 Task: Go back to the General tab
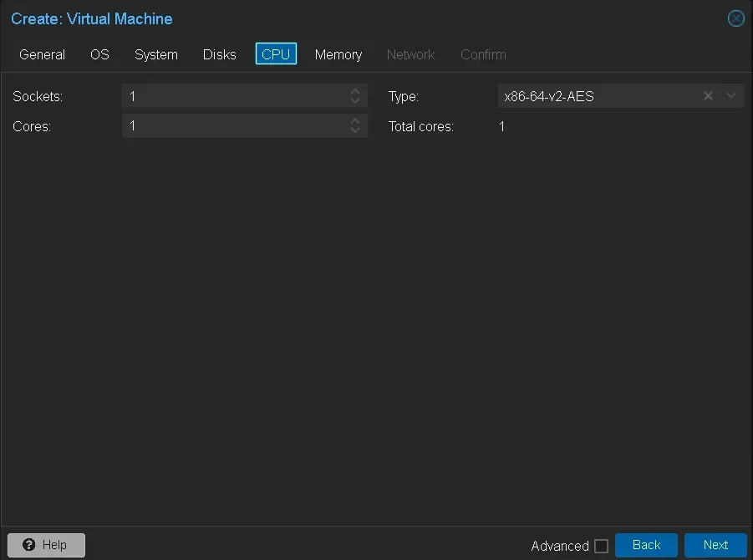coord(41,54)
